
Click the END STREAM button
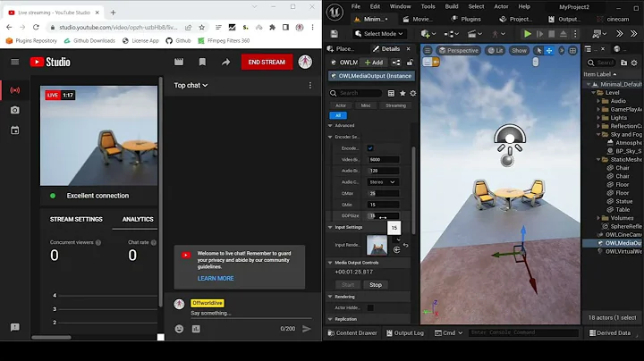(x=267, y=62)
